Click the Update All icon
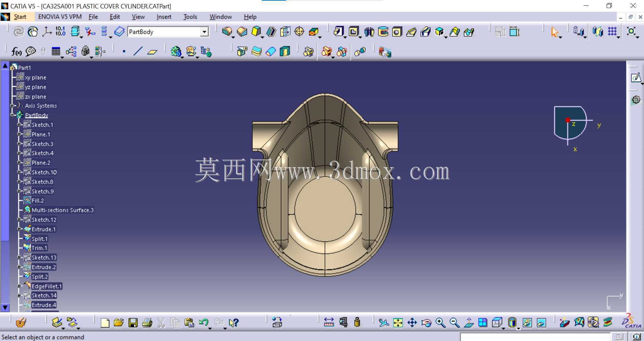Image resolution: width=644 pixels, height=341 pixels. pyautogui.click(x=18, y=32)
